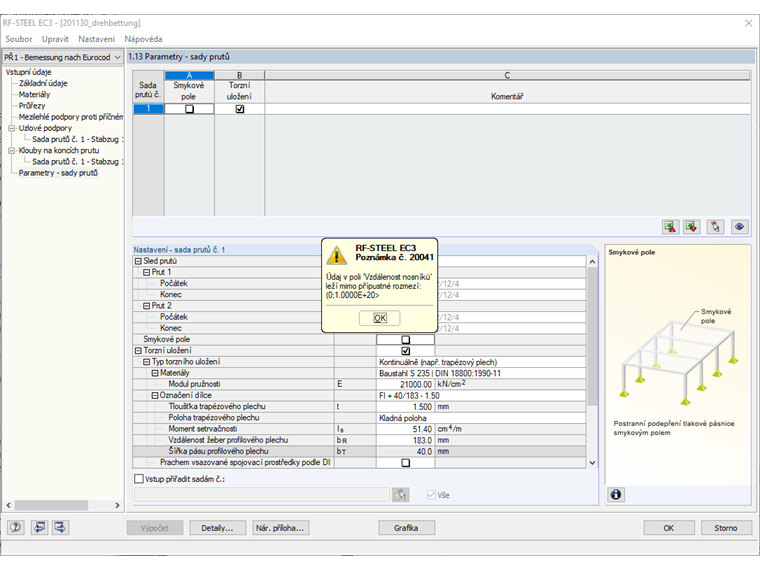760x570 pixels.
Task: Click navigator scrollbar right arrow
Action: [117, 505]
